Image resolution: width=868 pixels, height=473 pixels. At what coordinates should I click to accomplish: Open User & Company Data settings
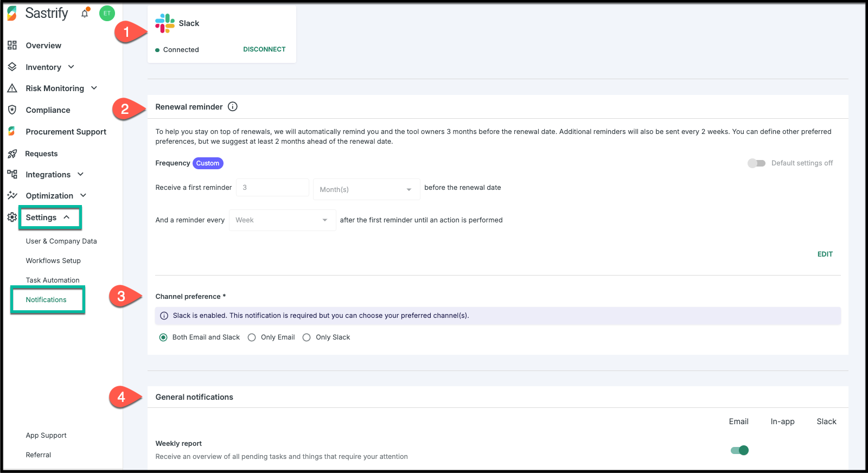pyautogui.click(x=61, y=241)
